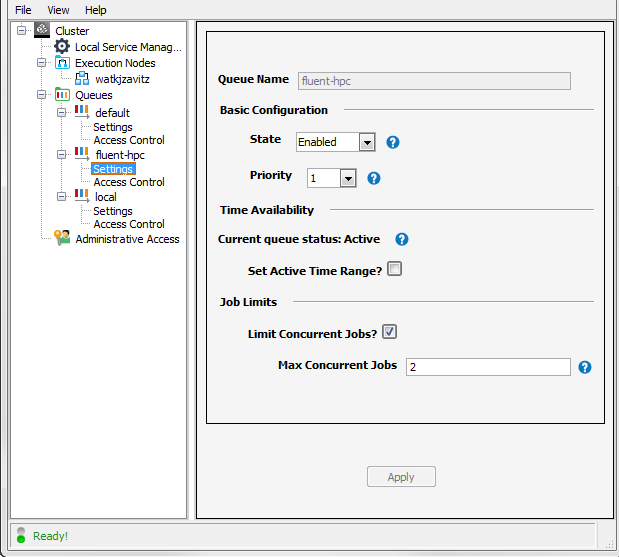
Task: Click the Queues folder icon
Action: (x=62, y=95)
